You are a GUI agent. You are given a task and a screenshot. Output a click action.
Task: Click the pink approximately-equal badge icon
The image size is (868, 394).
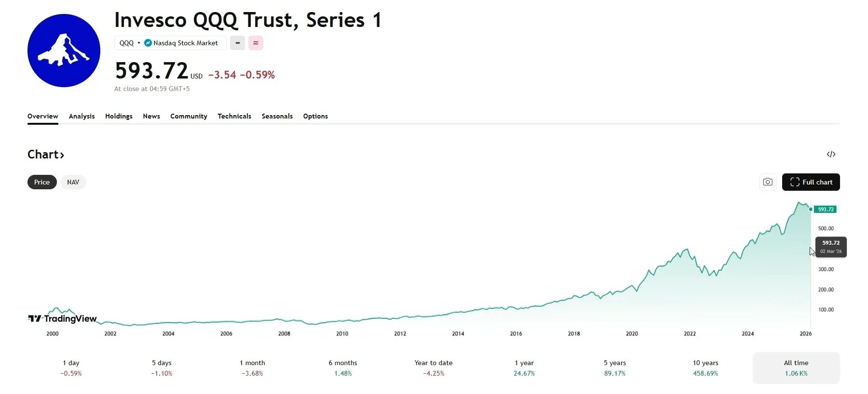pyautogui.click(x=256, y=43)
